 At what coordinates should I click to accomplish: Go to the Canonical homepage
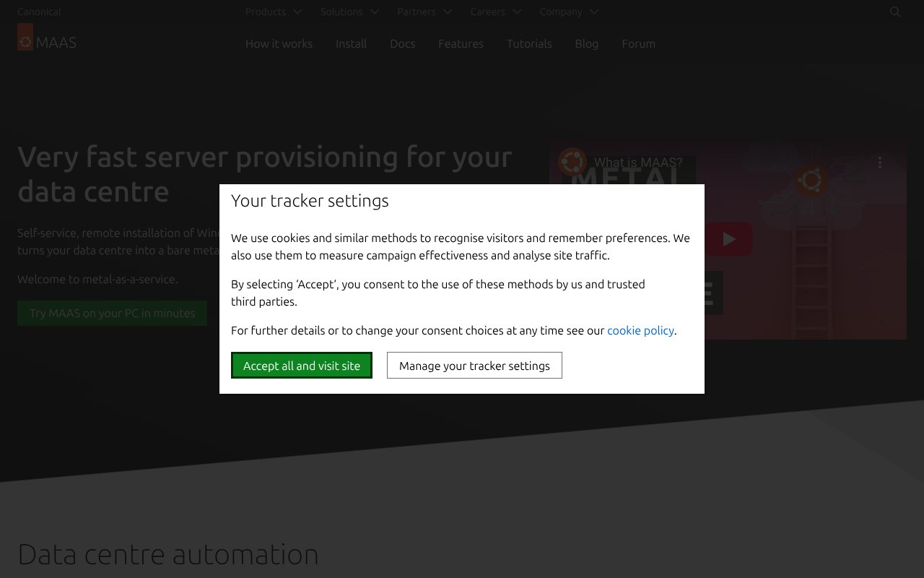pos(39,12)
